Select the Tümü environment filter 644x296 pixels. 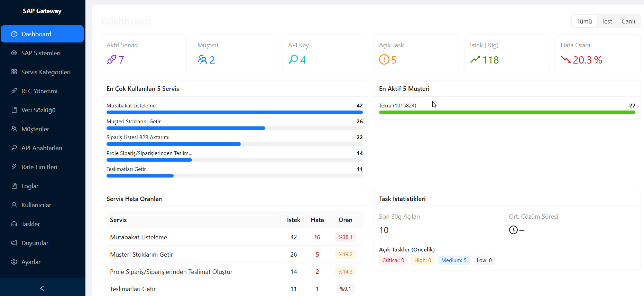click(584, 21)
